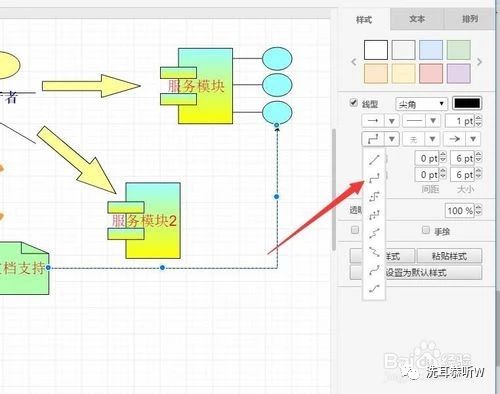The image size is (500, 394).
Task: Click the lower 6 pt line end size field
Action: pyautogui.click(x=463, y=175)
